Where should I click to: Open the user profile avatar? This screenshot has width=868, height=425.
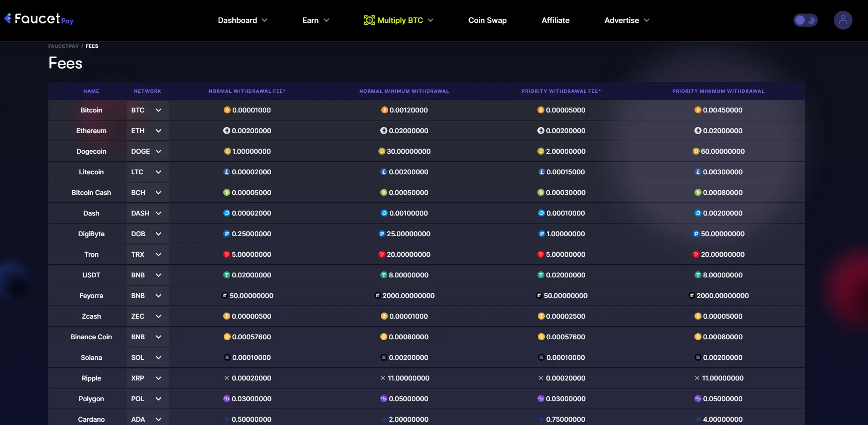click(843, 20)
